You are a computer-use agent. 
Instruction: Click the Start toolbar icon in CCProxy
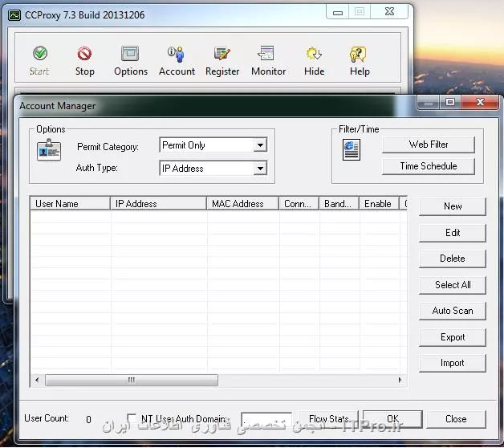tap(40, 53)
